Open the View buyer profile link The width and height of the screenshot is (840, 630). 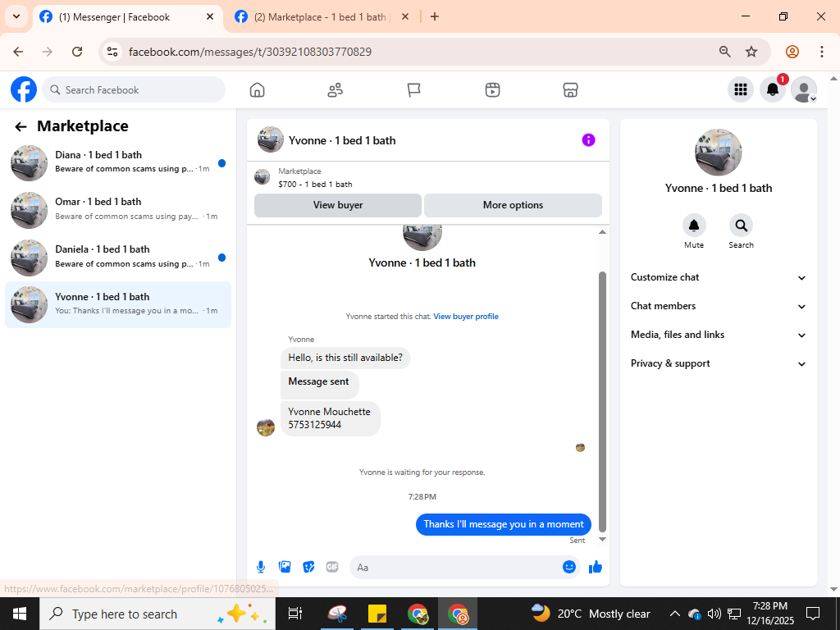coord(466,317)
